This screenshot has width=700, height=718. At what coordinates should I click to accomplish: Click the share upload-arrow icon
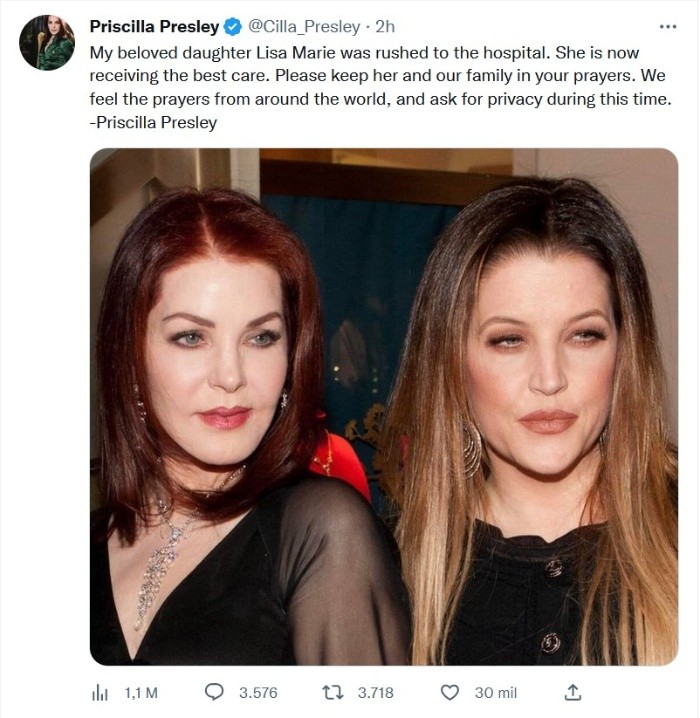[x=573, y=692]
